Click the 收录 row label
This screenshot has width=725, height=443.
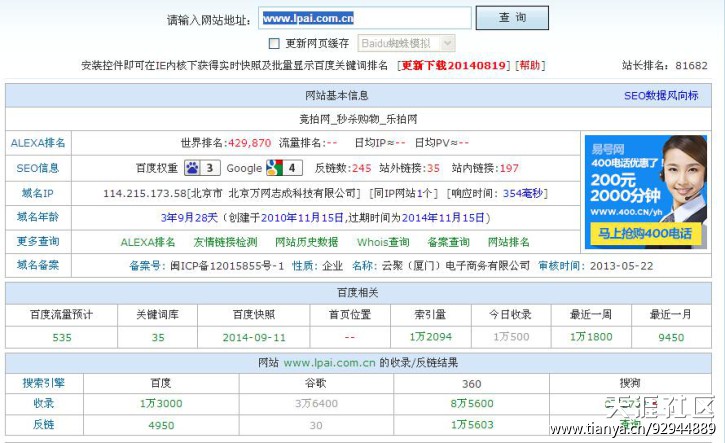[43, 403]
